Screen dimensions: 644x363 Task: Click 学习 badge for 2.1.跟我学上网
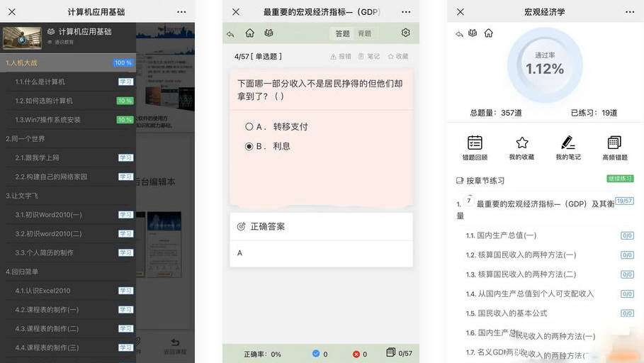(x=125, y=157)
